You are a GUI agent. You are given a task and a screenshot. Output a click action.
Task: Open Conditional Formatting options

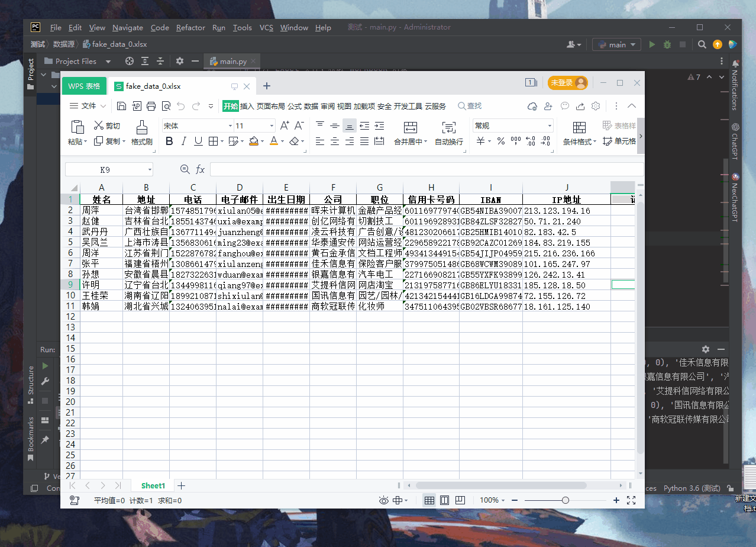[x=579, y=134]
